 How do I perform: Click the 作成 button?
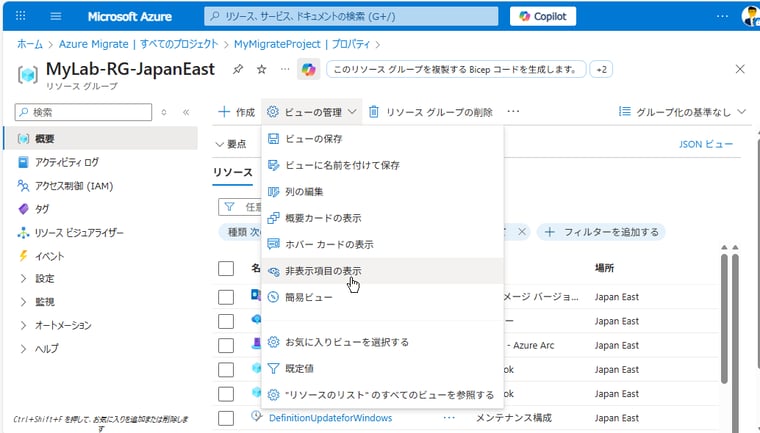[x=237, y=112]
